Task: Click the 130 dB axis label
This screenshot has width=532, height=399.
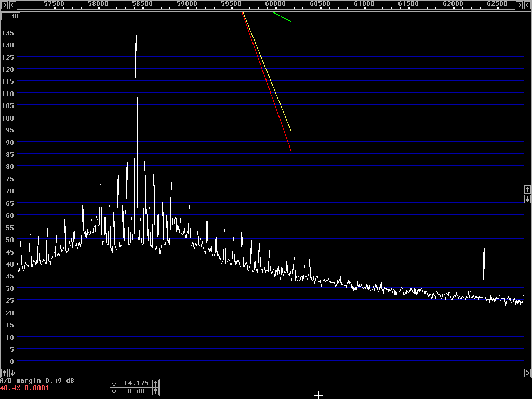Action: (x=8, y=45)
